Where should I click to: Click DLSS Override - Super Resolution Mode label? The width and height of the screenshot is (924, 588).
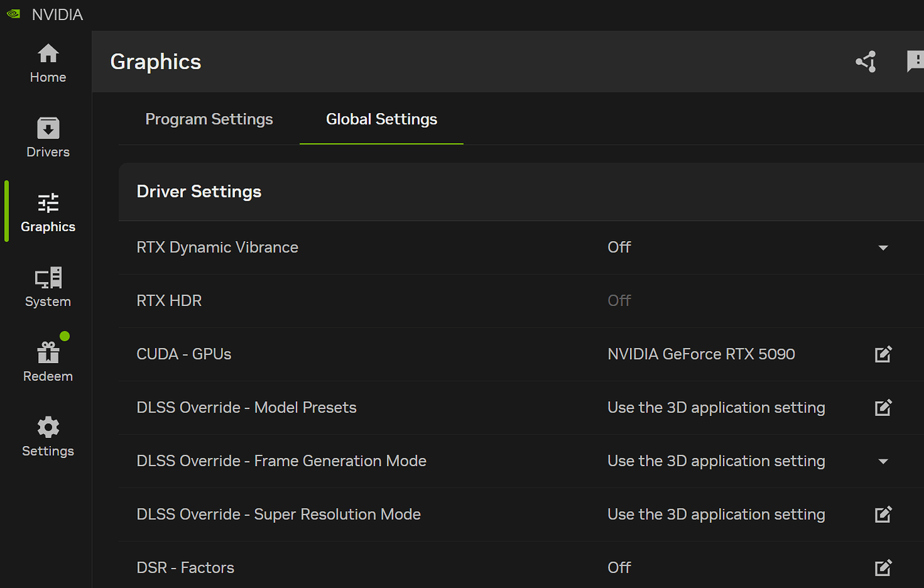279,514
